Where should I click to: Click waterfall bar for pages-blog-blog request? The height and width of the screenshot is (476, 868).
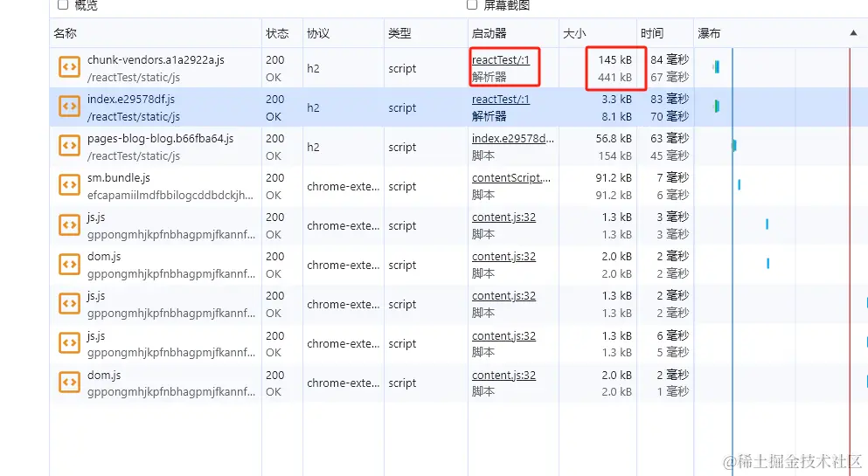[x=734, y=145]
